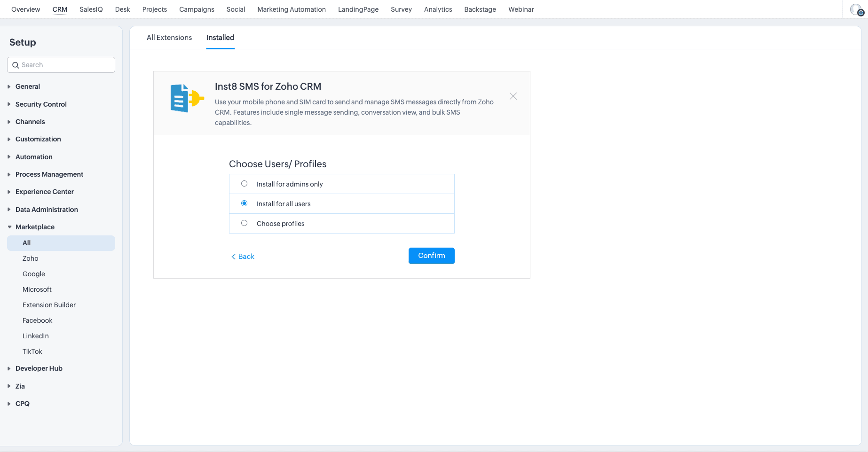Go to Overview in top navigation
Image resolution: width=868 pixels, height=452 pixels.
(26, 9)
